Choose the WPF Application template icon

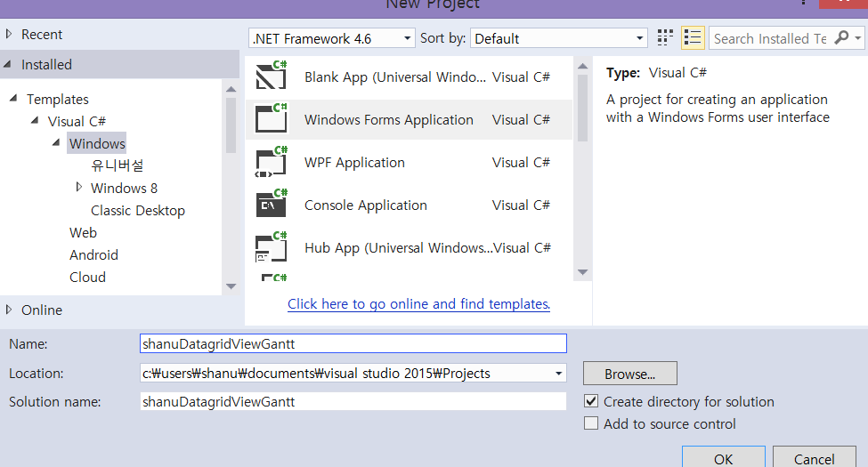[x=271, y=162]
